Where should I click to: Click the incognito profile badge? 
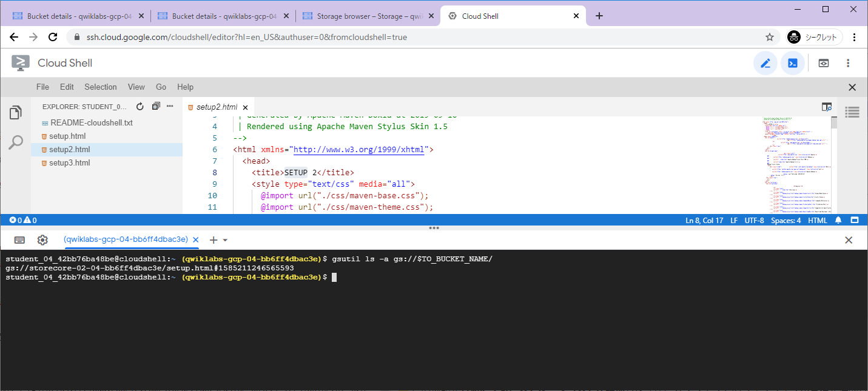(815, 37)
